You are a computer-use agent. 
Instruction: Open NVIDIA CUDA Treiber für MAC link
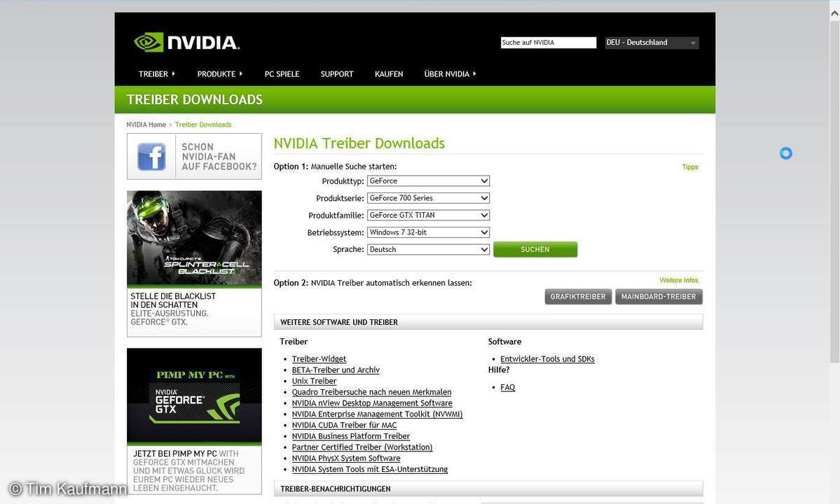coord(344,426)
